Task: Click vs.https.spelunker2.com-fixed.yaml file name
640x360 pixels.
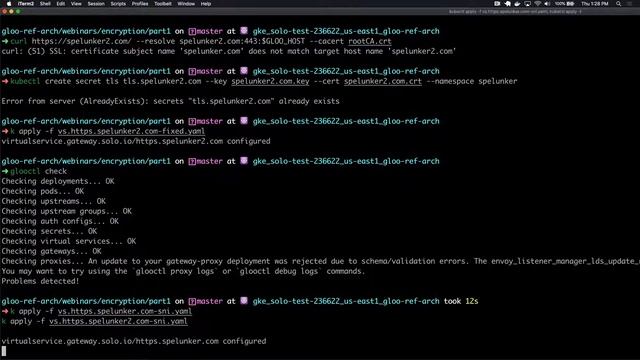Action: (x=131, y=131)
